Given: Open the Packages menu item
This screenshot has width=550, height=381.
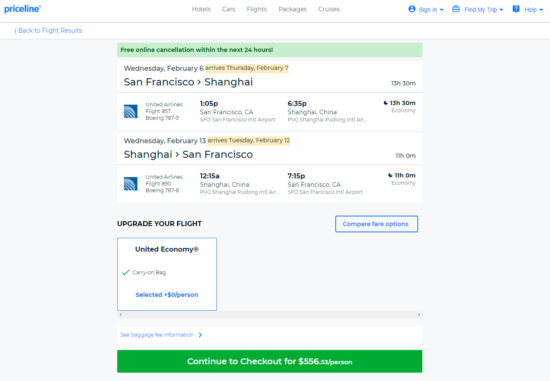Looking at the screenshot, I should [x=292, y=9].
